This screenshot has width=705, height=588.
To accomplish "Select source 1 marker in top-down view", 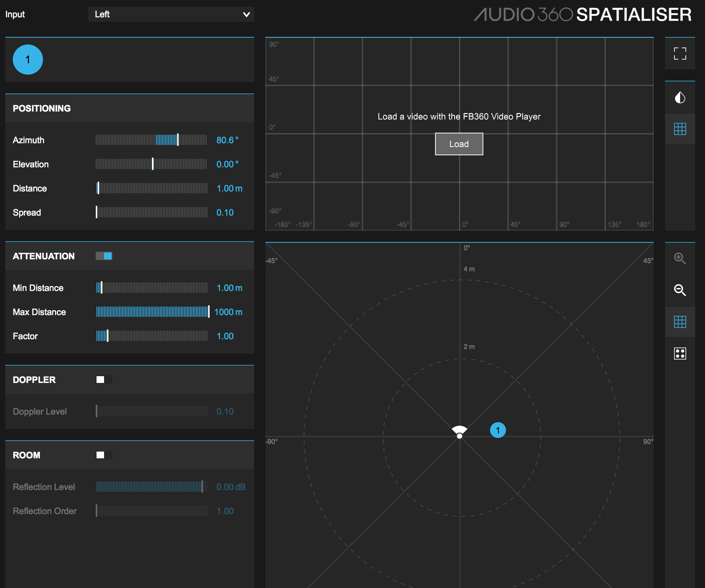I will [498, 430].
